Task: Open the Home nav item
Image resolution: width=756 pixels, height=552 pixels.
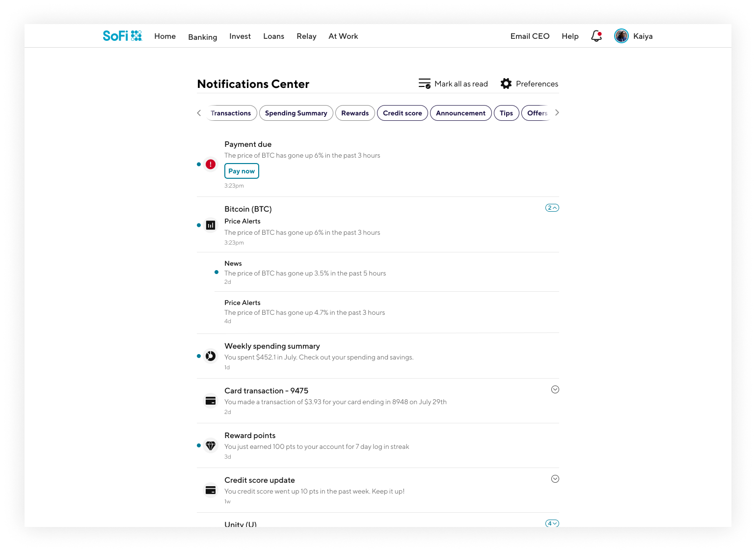Action: coord(165,36)
